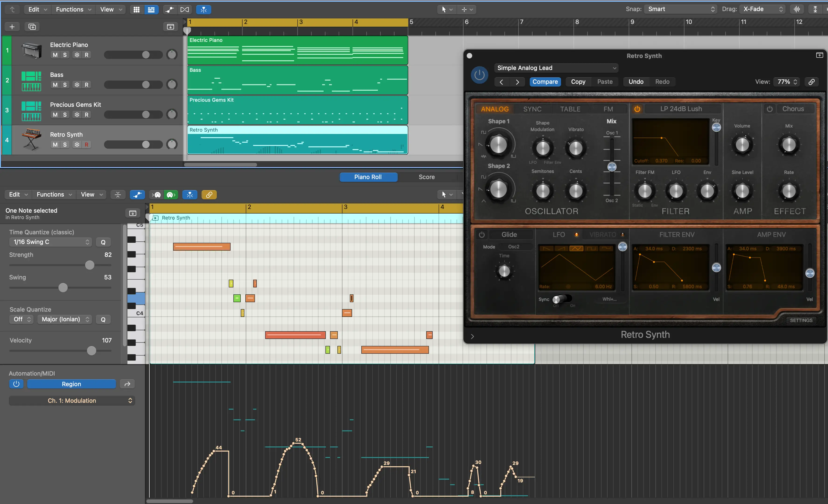Toggle the catch playhead icon in tracks toolbar
Screen dimensions: 828x504
[204, 9]
